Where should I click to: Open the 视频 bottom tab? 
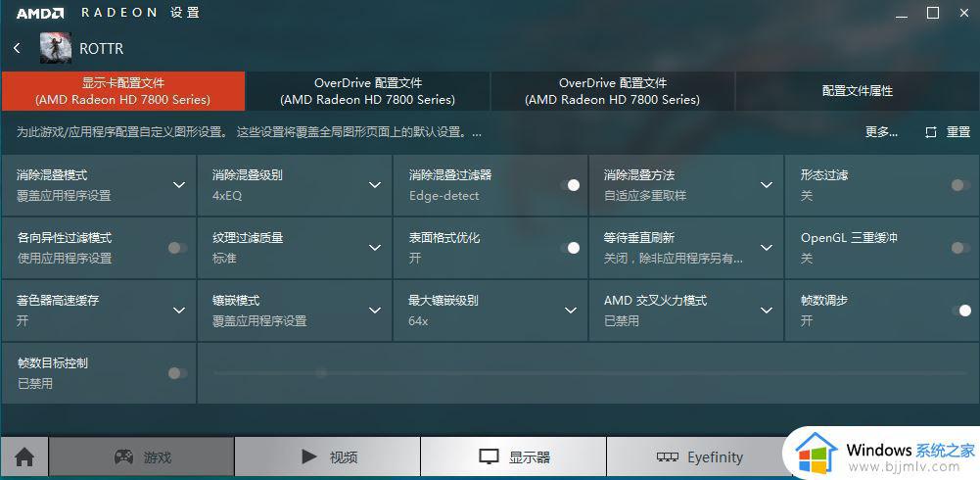(x=328, y=457)
